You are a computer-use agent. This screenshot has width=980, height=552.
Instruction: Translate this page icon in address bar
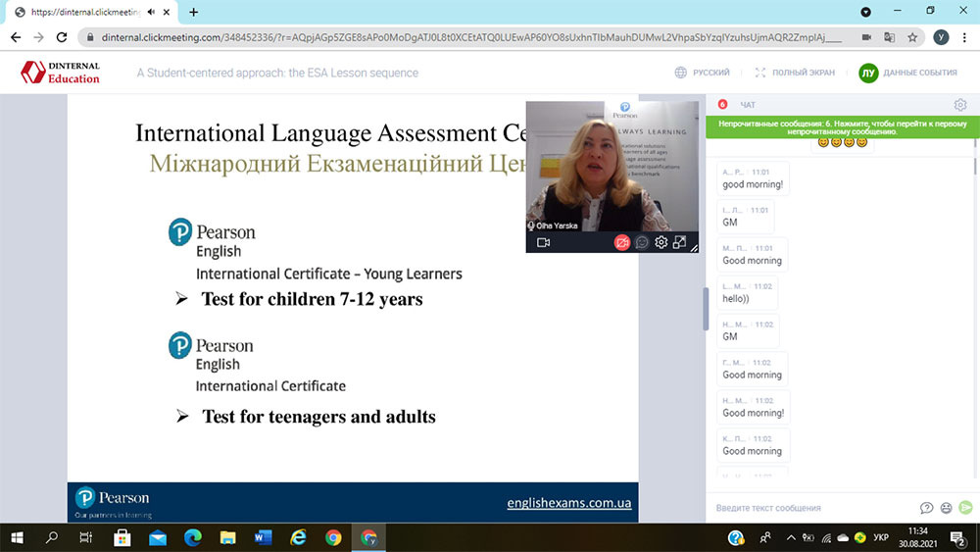[889, 37]
